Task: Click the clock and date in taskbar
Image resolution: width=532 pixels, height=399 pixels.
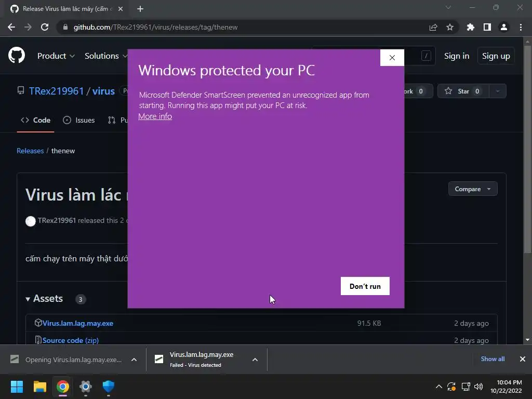Action: tap(506, 387)
